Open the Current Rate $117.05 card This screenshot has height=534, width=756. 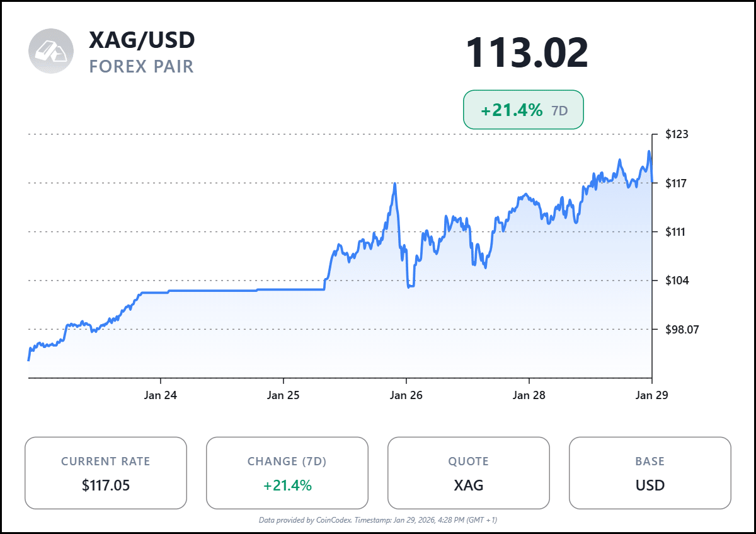[x=106, y=473]
